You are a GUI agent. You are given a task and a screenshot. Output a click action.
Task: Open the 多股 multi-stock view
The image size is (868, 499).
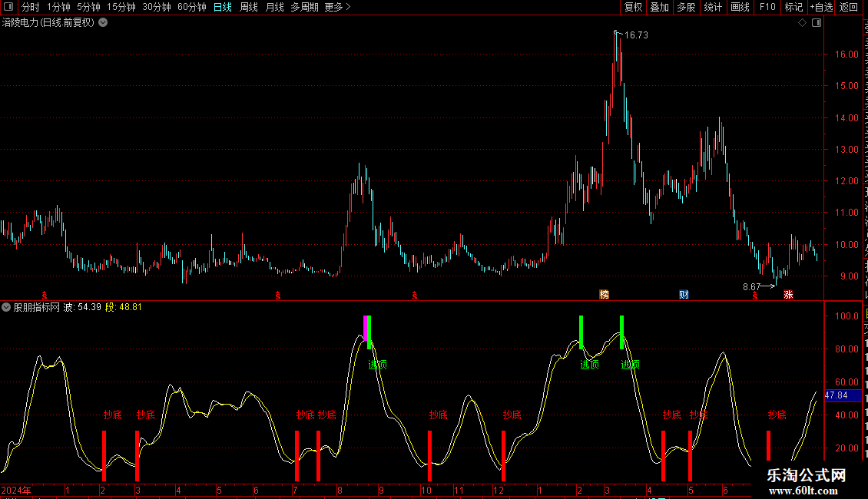[x=686, y=7]
